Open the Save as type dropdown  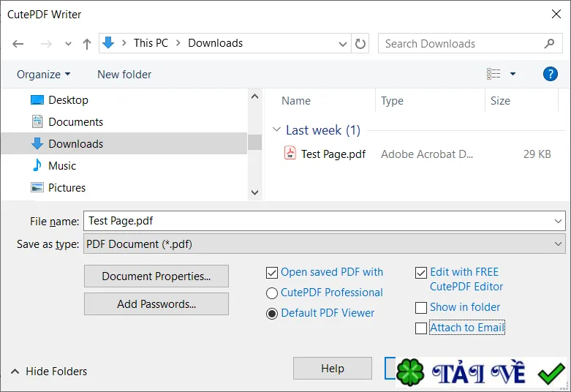[325, 244]
